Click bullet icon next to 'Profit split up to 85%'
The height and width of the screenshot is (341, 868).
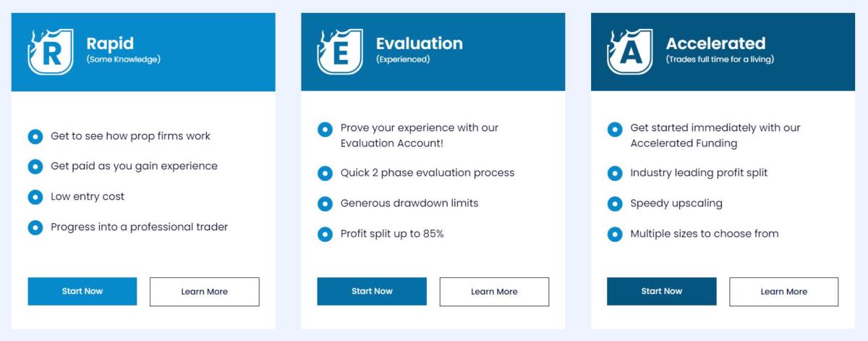click(325, 234)
